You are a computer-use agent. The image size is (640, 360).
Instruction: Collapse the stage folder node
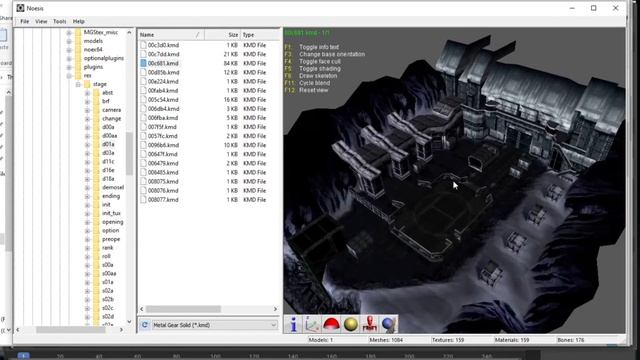coord(78,84)
